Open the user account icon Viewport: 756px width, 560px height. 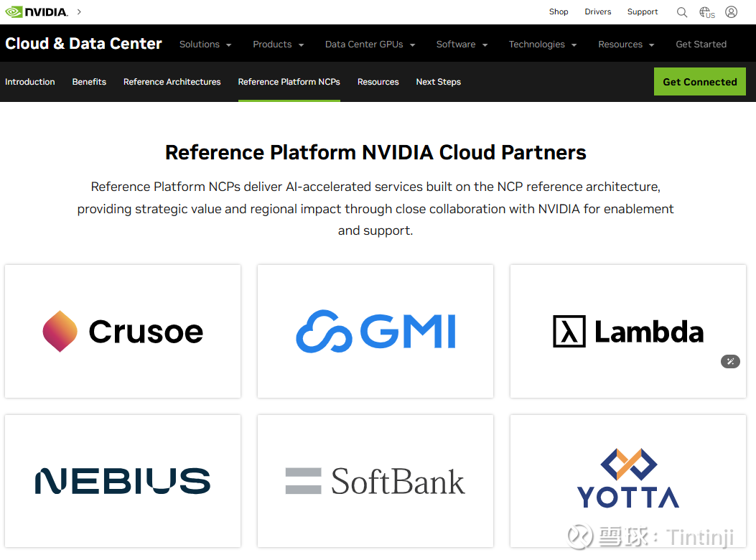pos(732,12)
